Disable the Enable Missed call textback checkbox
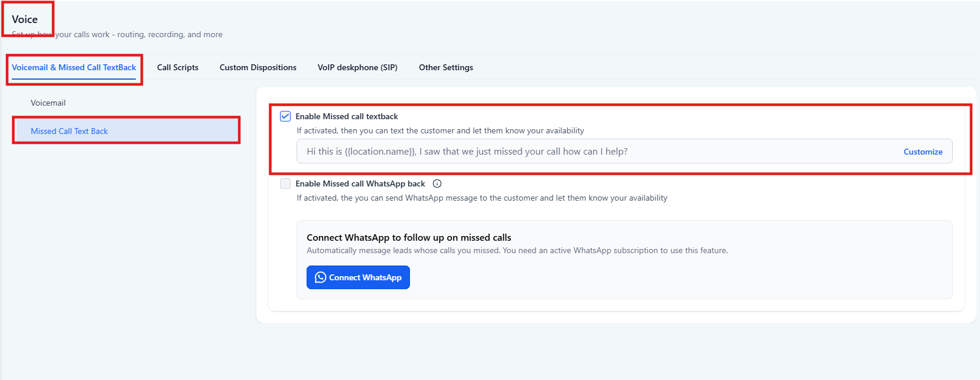This screenshot has width=980, height=380. [x=285, y=116]
